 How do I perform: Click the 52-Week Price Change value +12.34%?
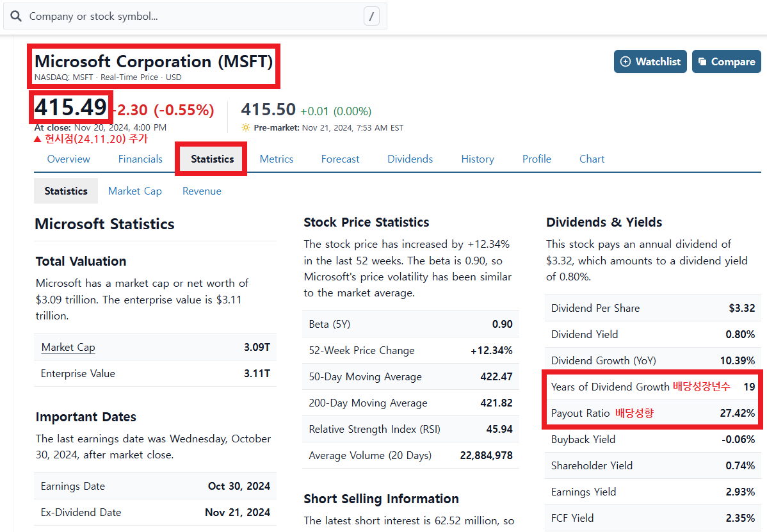pyautogui.click(x=492, y=351)
